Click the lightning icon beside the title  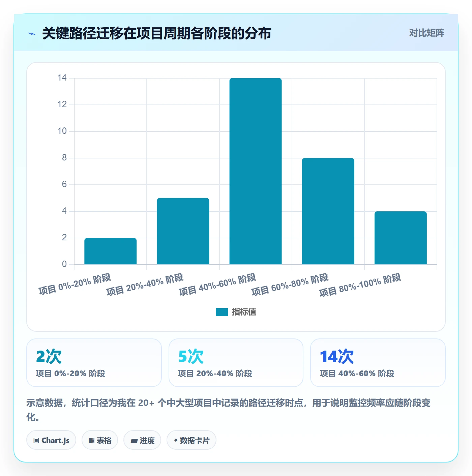(32, 34)
